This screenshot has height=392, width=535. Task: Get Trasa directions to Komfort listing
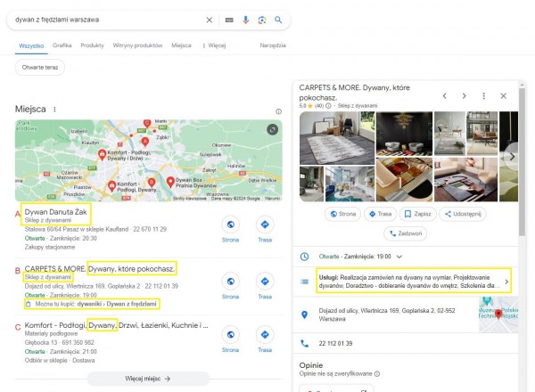point(265,339)
